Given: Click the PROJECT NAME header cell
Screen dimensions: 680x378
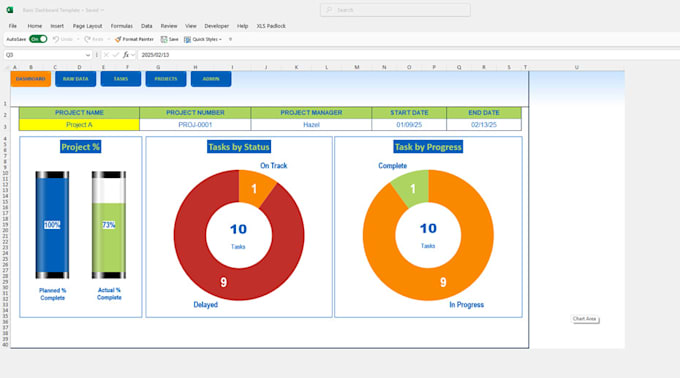Looking at the screenshot, I should click(79, 113).
